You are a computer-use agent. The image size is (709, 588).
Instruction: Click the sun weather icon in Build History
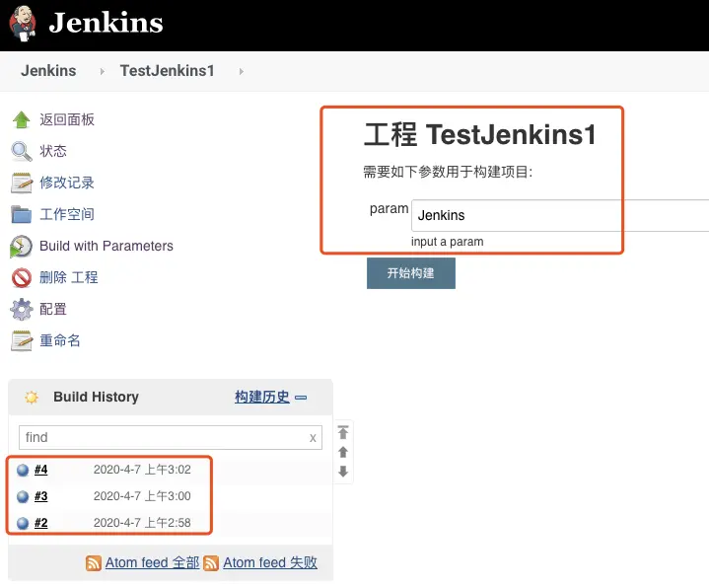[32, 398]
